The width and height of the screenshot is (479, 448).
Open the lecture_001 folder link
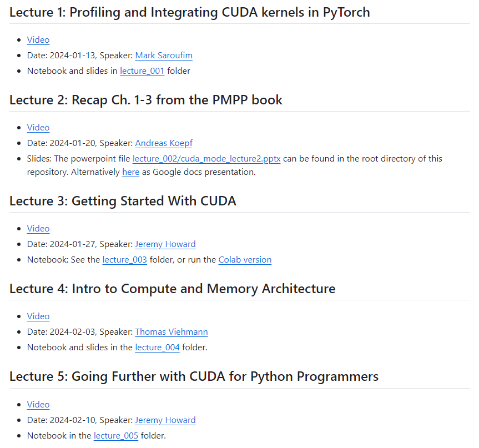coord(142,71)
